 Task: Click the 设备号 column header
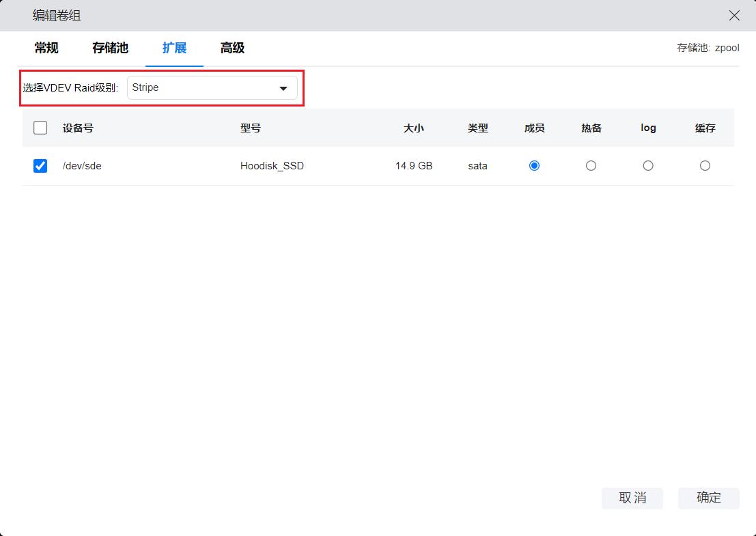[x=78, y=128]
